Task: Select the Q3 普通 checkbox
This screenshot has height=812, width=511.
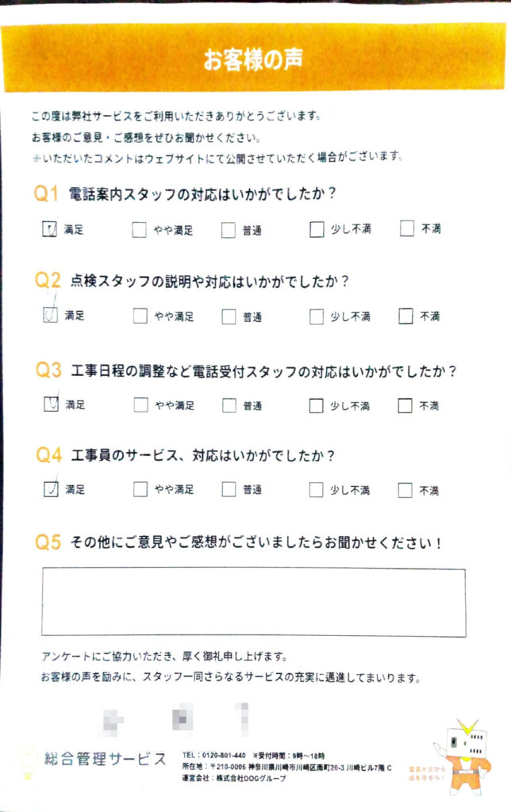Action: pos(229,405)
